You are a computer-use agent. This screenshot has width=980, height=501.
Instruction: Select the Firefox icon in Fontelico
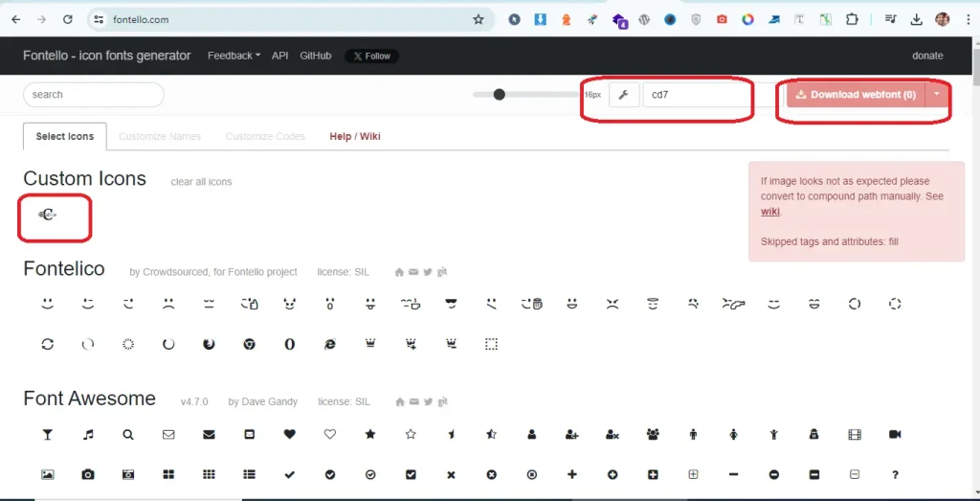point(209,344)
